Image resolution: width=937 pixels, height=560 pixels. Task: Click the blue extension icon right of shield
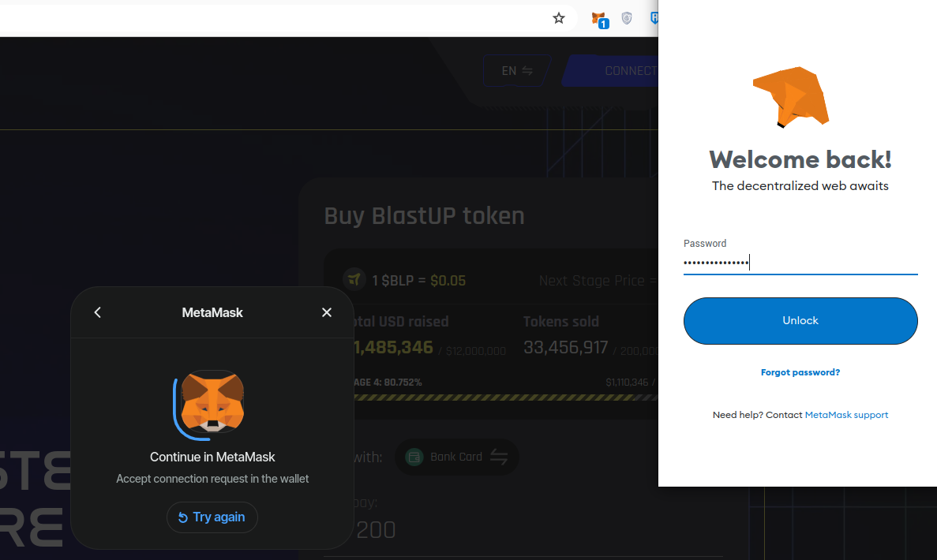[x=655, y=18]
